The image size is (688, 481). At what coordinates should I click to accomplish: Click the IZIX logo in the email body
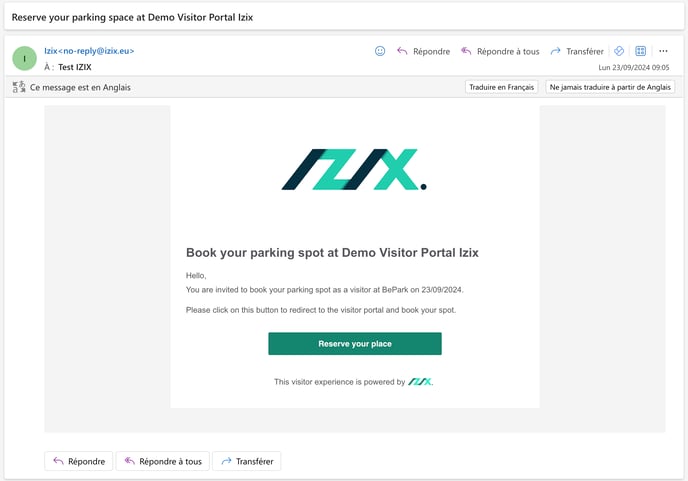[x=354, y=170]
